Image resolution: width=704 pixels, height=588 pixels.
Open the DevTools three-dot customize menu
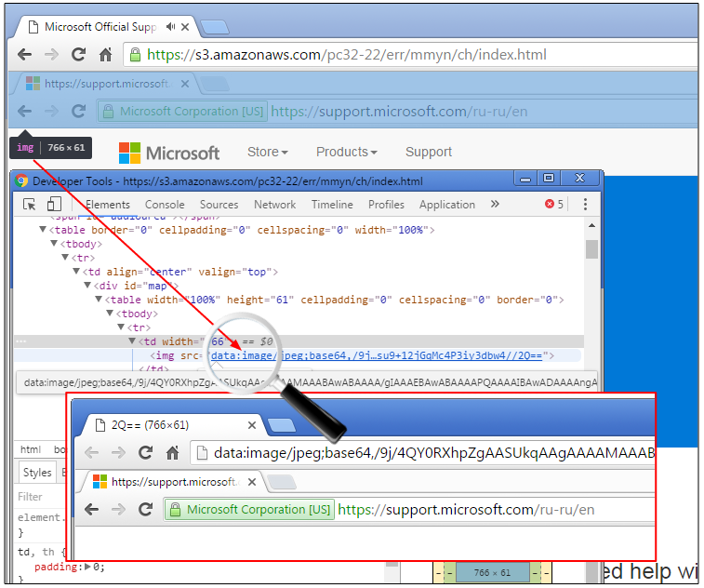pos(585,205)
